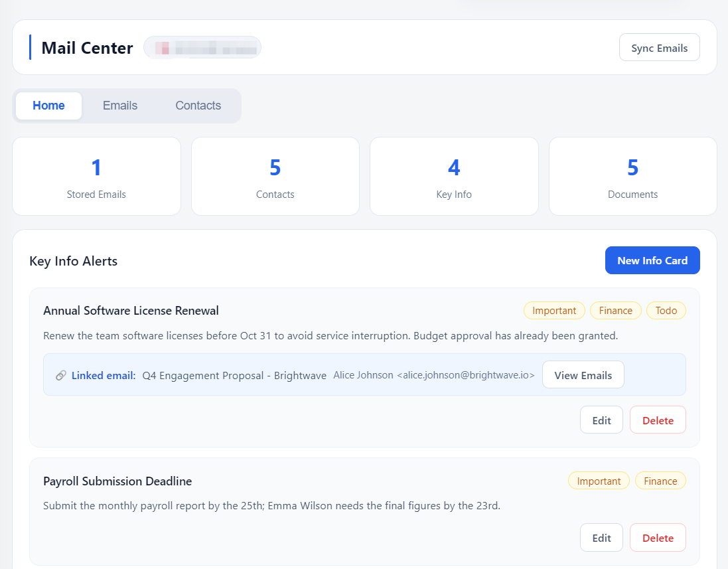The height and width of the screenshot is (569, 728).
Task: Click the Key Info Alerts heading
Action: 74,261
